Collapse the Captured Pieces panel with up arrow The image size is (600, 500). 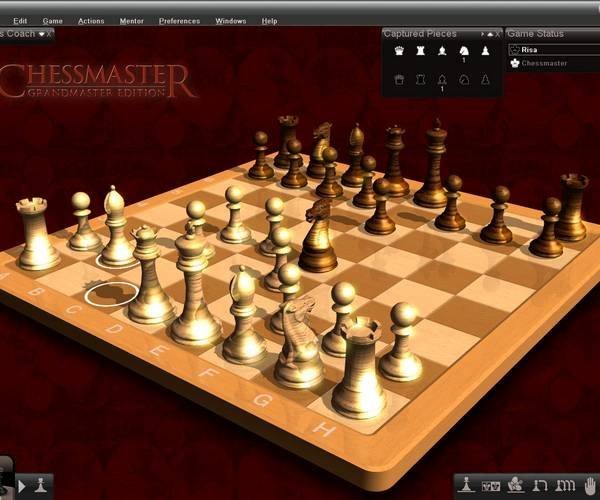tap(487, 34)
